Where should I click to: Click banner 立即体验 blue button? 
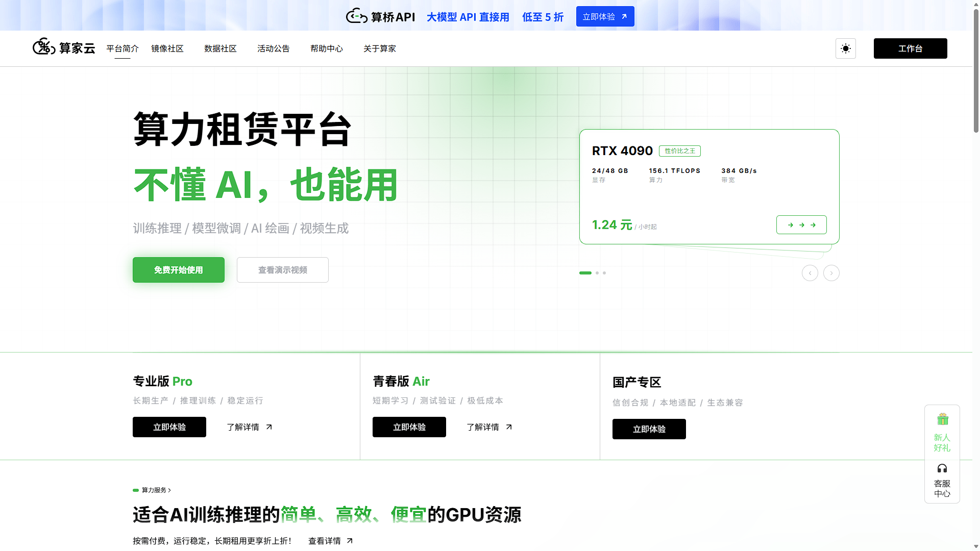tap(605, 16)
